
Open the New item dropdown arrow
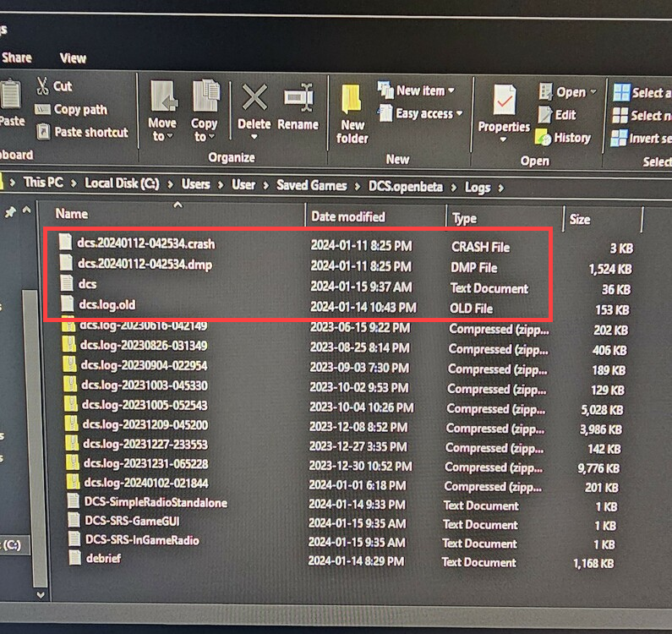tap(451, 90)
